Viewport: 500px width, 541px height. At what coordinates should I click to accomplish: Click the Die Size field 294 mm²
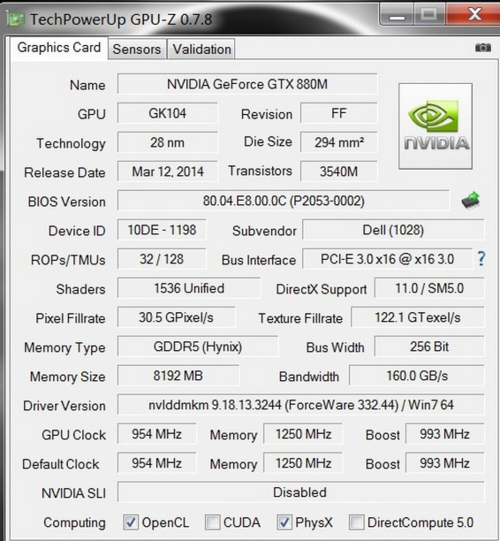(x=339, y=142)
